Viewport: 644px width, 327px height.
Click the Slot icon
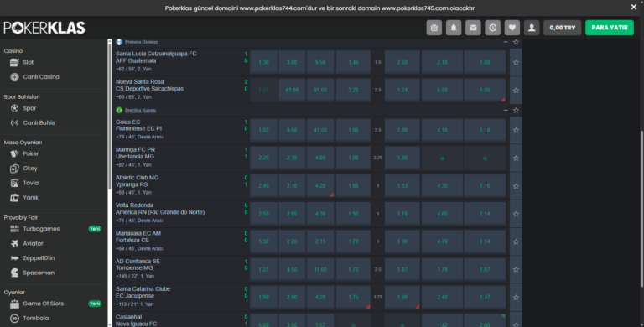pos(14,62)
